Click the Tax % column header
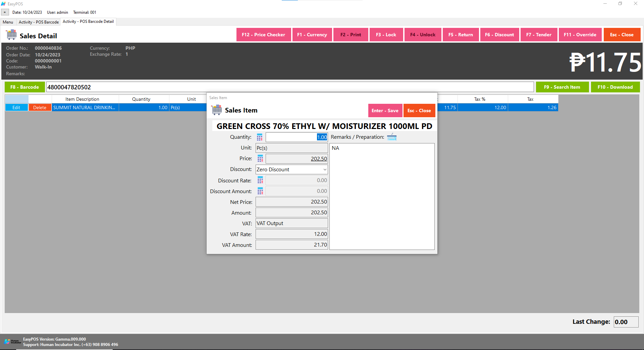This screenshot has width=644, height=350. (483, 99)
